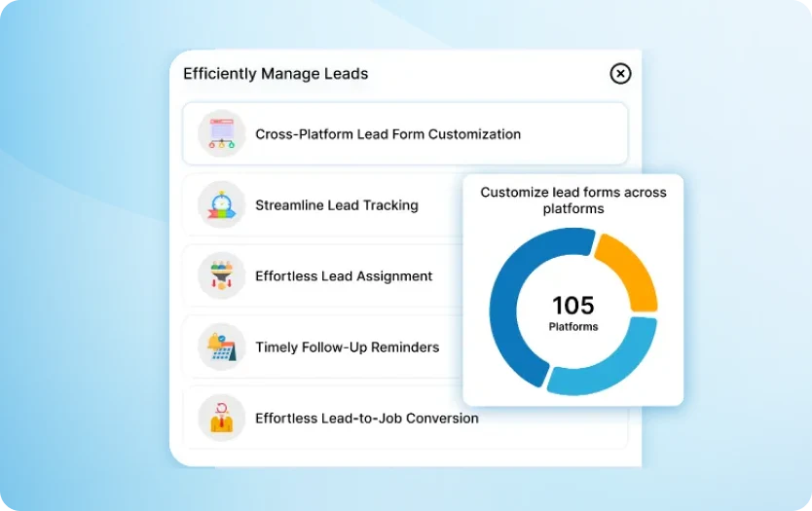812x511 pixels.
Task: Select Cross-Platform Lead Form Customization label
Action: (x=388, y=134)
